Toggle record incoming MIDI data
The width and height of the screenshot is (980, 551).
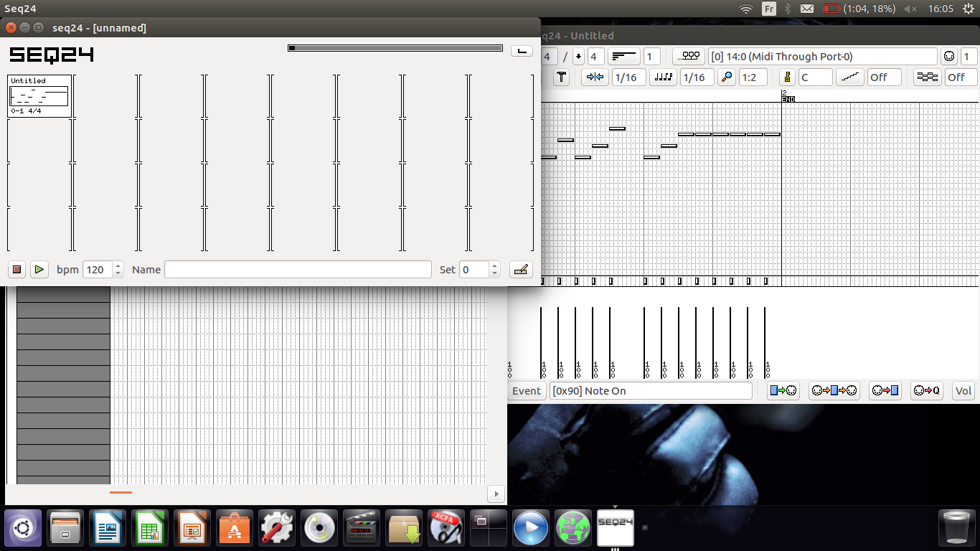(x=885, y=391)
